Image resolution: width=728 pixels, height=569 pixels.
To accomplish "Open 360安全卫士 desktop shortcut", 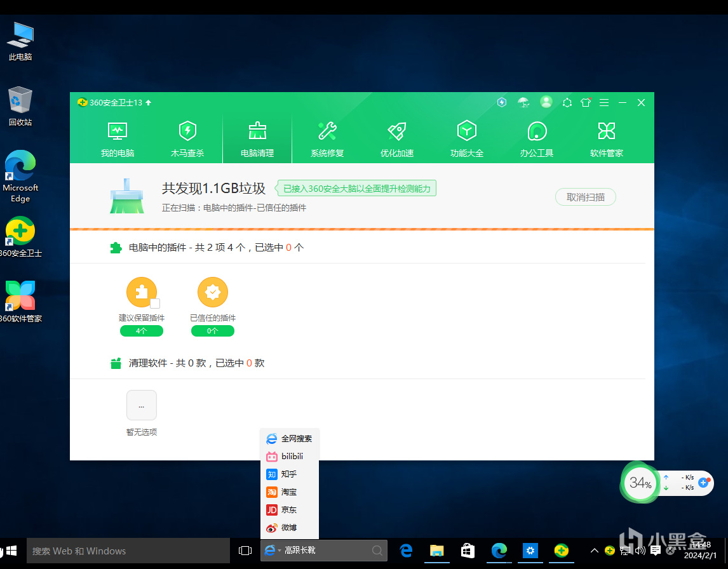I will (x=20, y=237).
